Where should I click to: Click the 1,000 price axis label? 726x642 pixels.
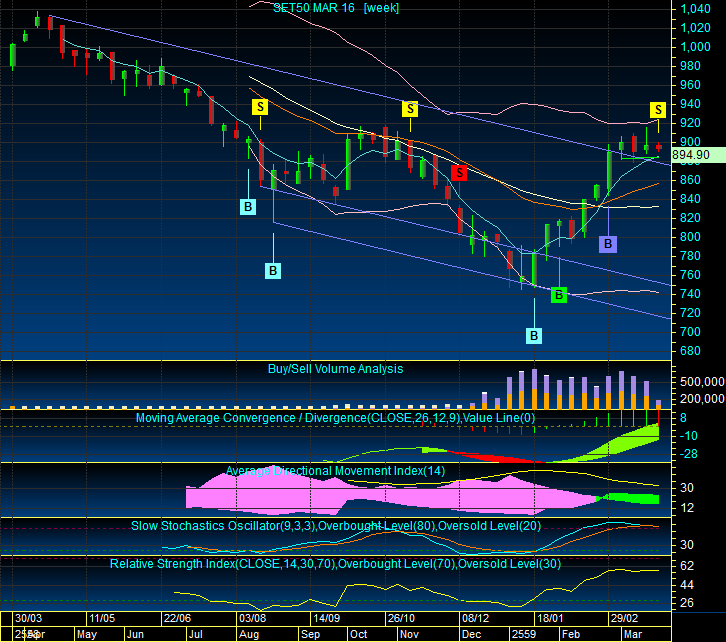[x=695, y=47]
